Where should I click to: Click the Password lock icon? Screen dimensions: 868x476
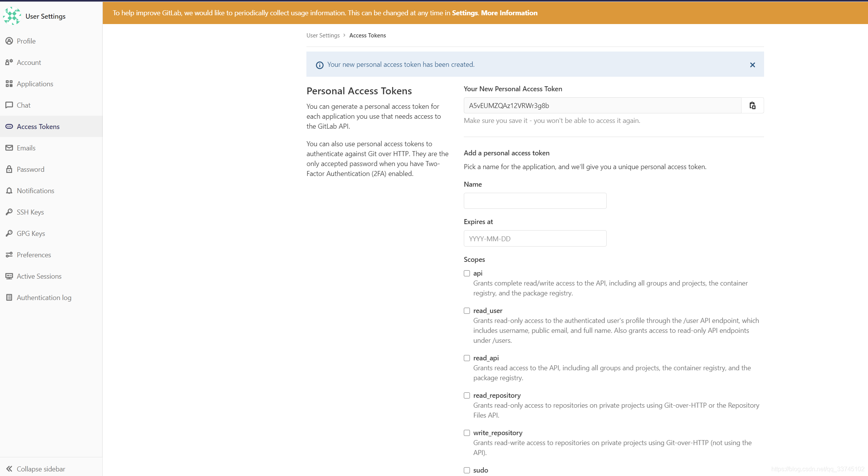pos(9,169)
